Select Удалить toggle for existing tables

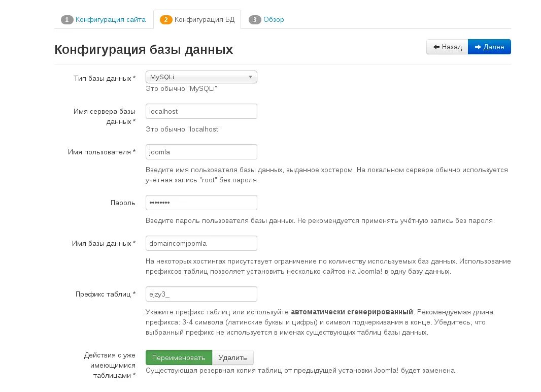click(x=232, y=357)
